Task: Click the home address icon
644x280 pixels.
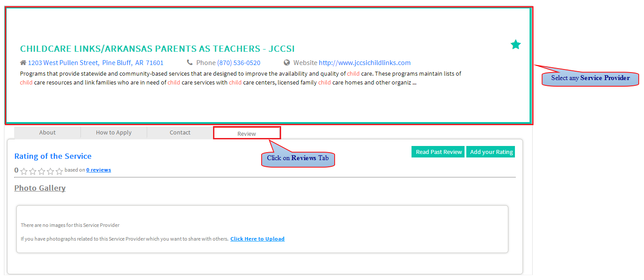Action: coord(23,63)
